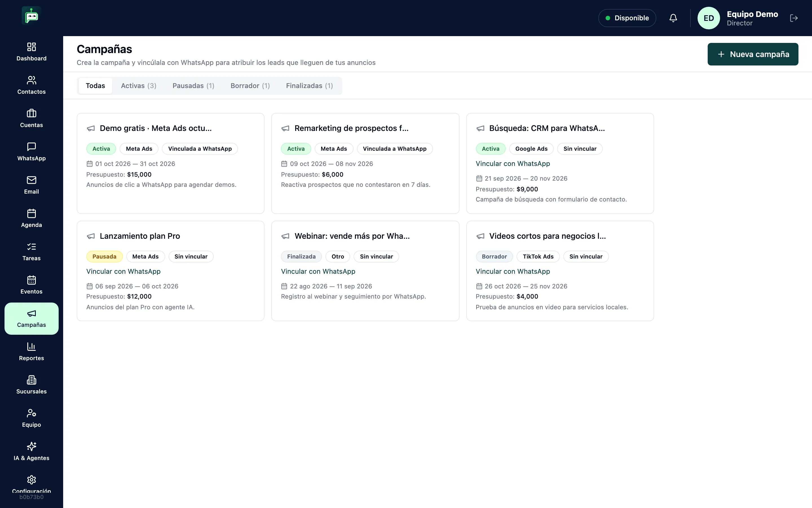The height and width of the screenshot is (508, 812).
Task: Click the Pausada status badge
Action: click(104, 257)
